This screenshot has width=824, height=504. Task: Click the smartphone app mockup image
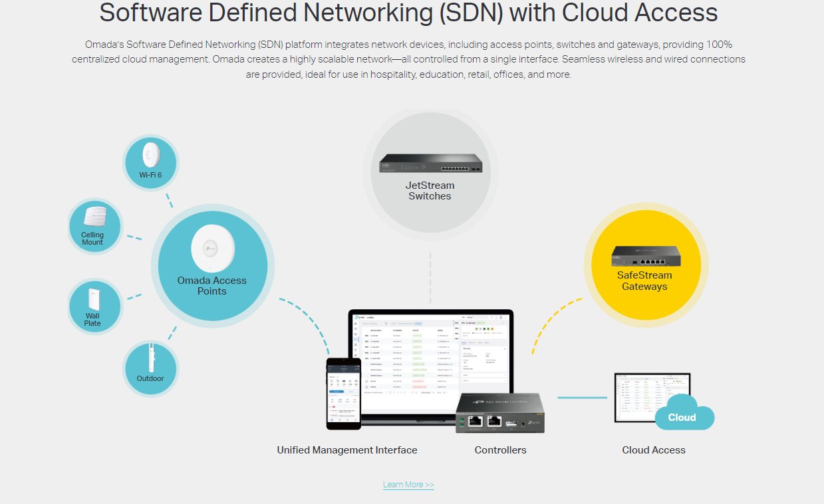[343, 393]
